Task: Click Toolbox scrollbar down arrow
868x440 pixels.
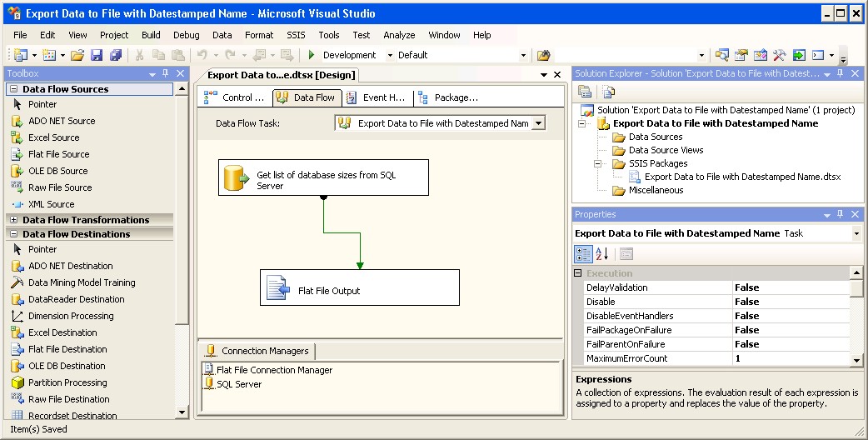Action: pos(182,412)
